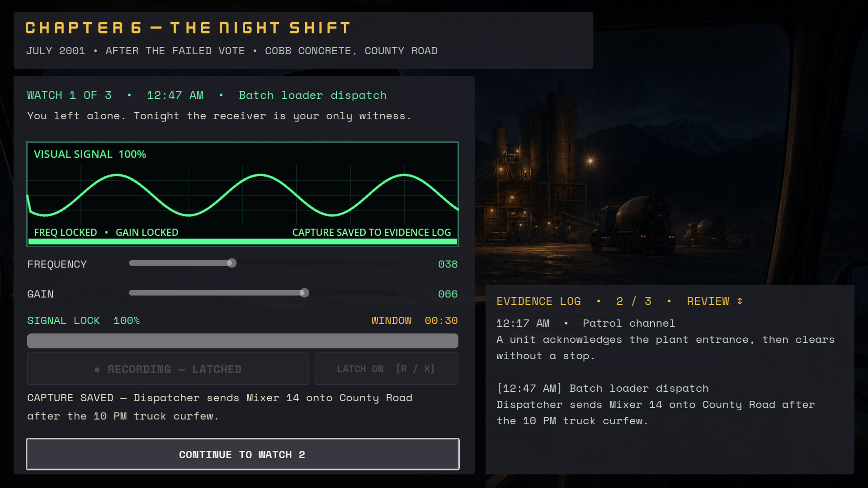Click the green capture progress bar in scope
The height and width of the screenshot is (488, 868).
pyautogui.click(x=243, y=242)
